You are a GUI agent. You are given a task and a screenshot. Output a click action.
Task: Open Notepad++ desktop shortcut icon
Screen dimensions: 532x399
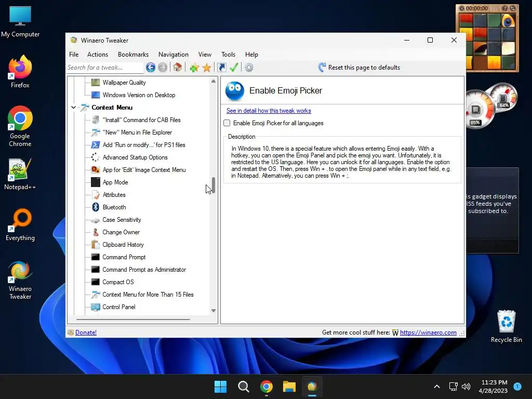click(x=20, y=169)
